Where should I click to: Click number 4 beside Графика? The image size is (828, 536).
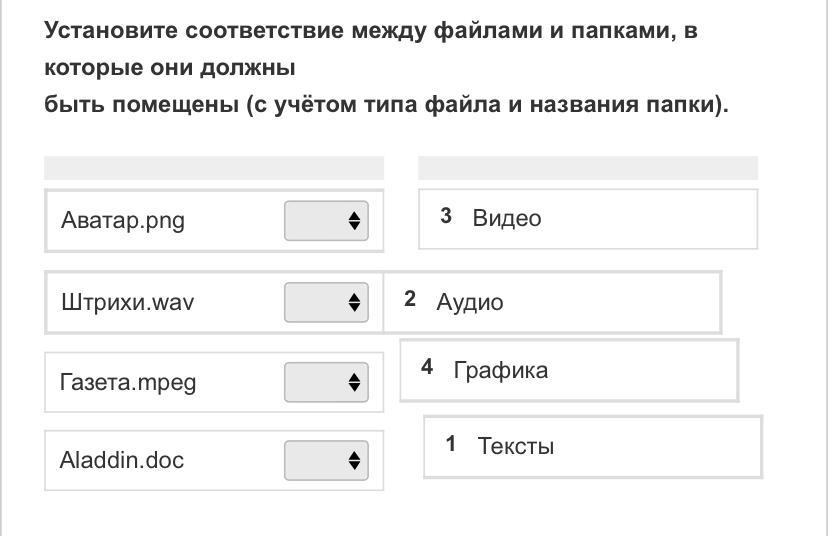click(427, 368)
